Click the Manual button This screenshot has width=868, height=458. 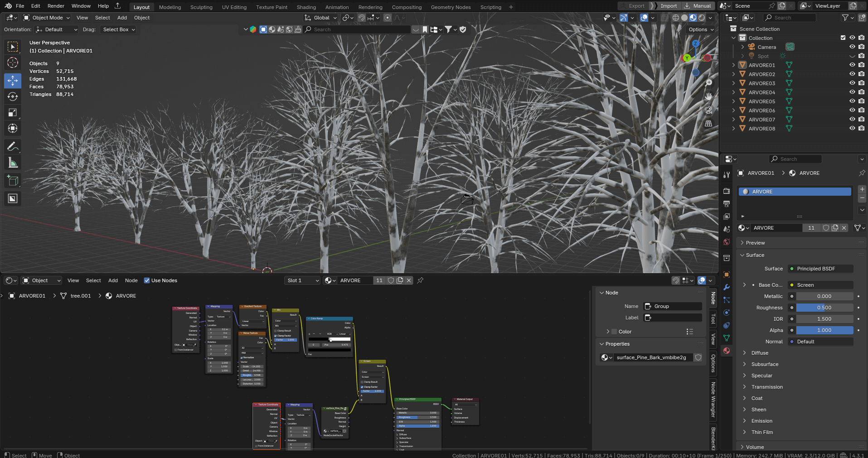[x=698, y=6]
